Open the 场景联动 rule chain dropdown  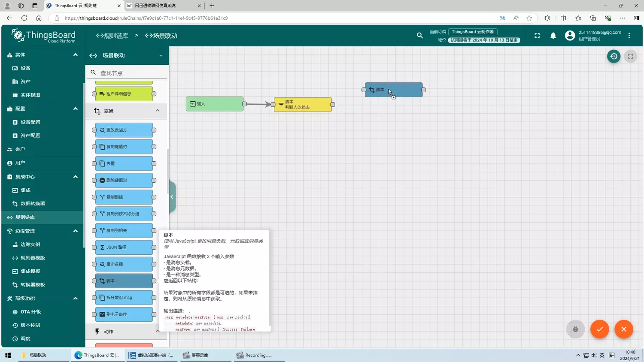(161, 56)
